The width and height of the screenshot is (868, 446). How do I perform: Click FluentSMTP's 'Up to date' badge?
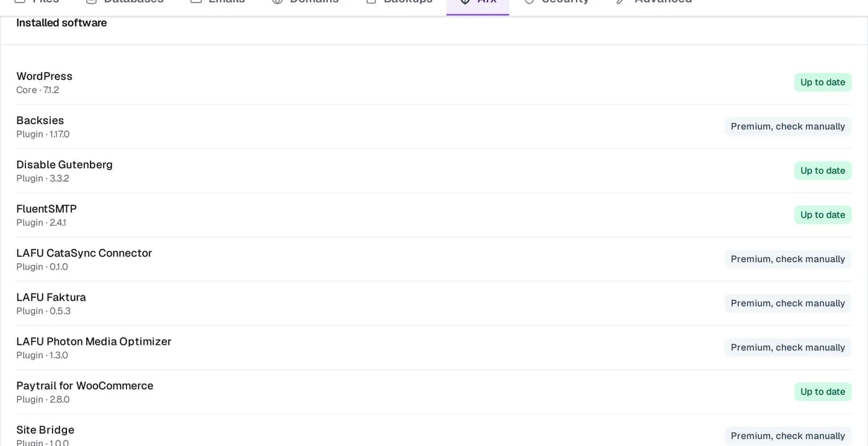tap(823, 215)
